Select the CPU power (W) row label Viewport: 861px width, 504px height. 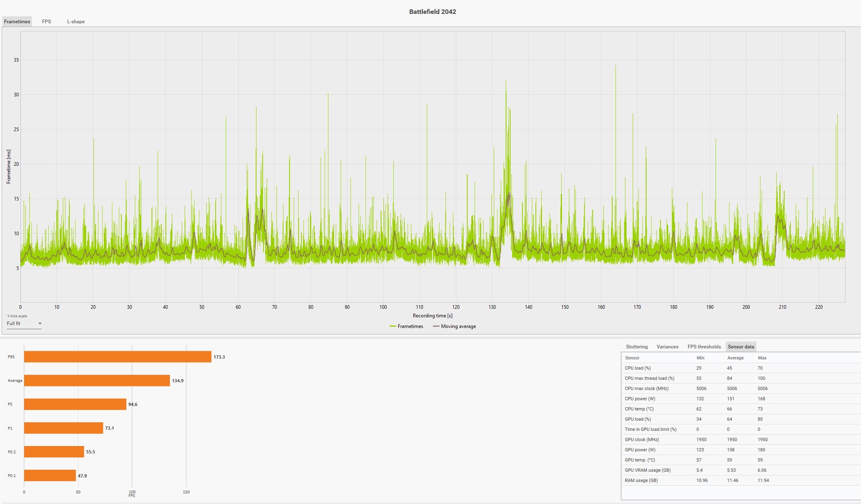pyautogui.click(x=640, y=399)
